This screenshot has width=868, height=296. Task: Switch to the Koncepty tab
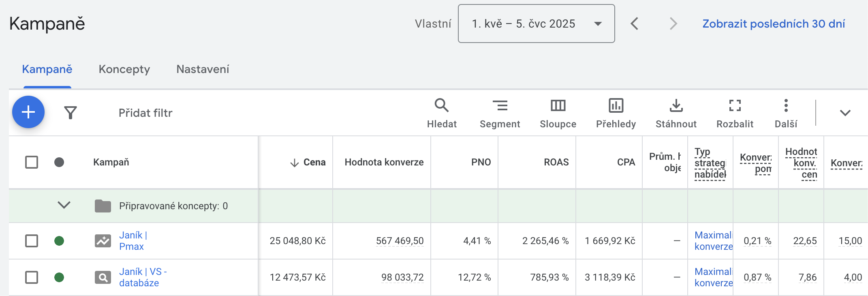[124, 69]
